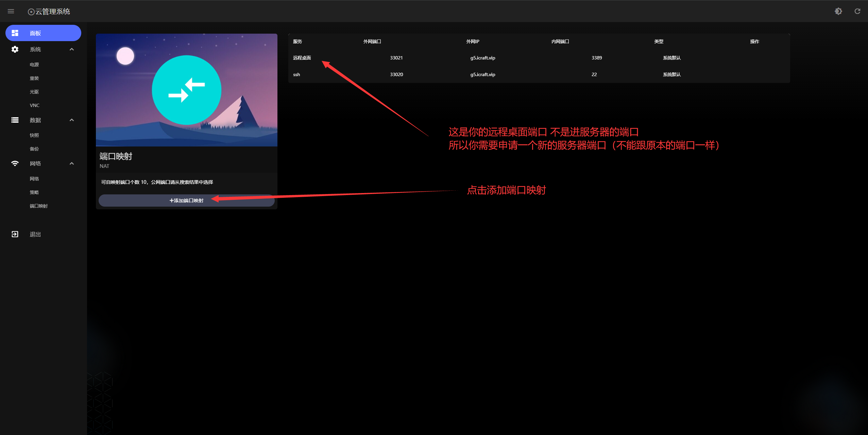Click the dashboard grid icon
This screenshot has height=435, width=868.
(15, 33)
